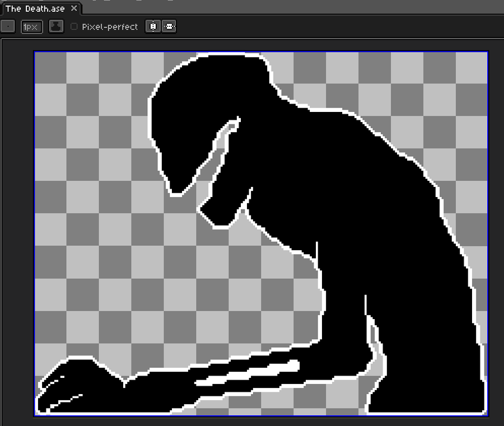
Task: Toggle horizontal symmetry mode
Action: 153,26
